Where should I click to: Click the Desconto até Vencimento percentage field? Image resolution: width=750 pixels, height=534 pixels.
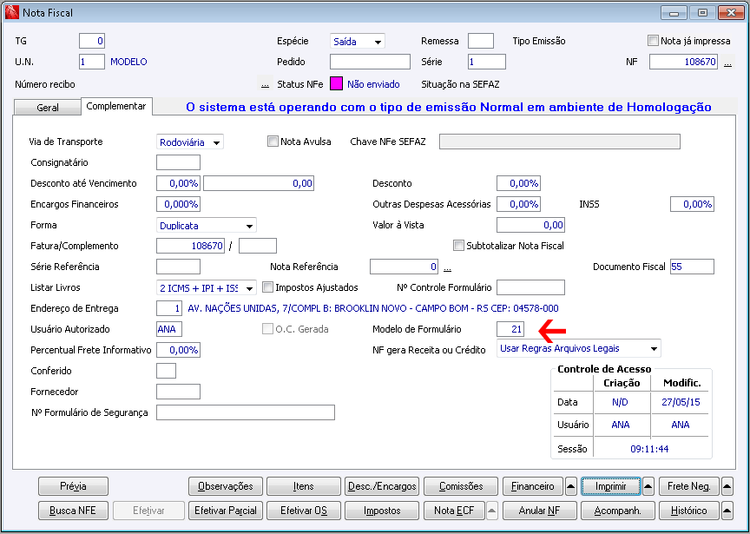[x=178, y=184]
